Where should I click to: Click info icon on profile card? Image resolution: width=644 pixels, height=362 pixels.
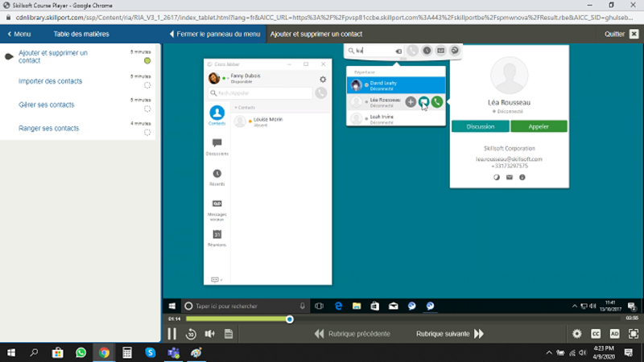(522, 177)
